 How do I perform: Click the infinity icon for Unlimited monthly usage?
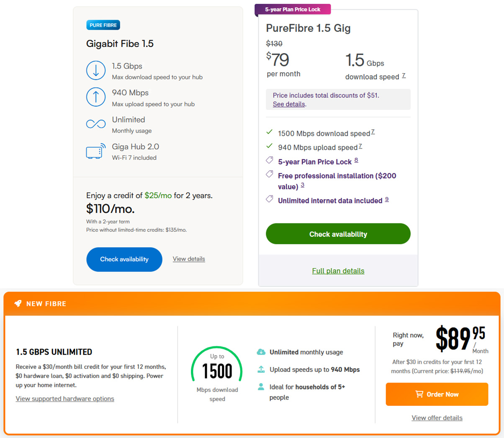pyautogui.click(x=96, y=124)
